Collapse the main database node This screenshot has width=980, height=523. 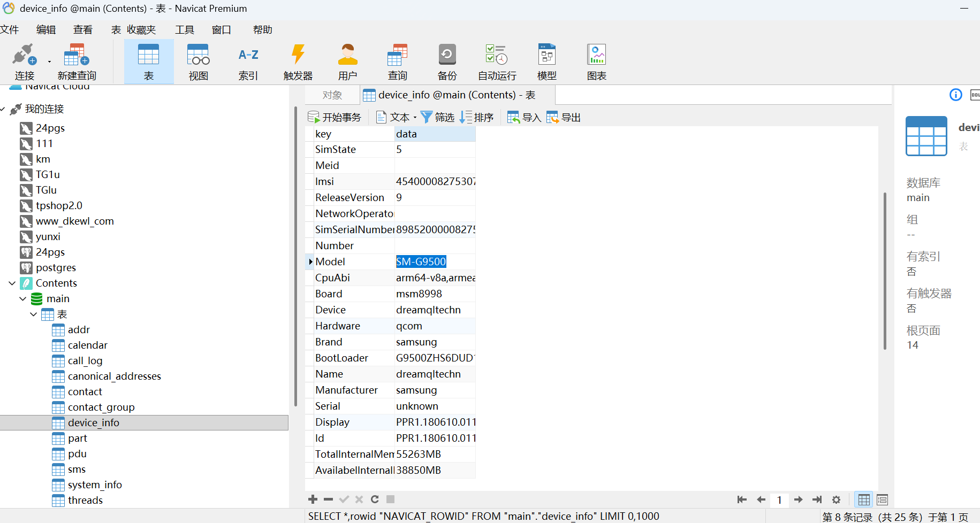point(23,299)
